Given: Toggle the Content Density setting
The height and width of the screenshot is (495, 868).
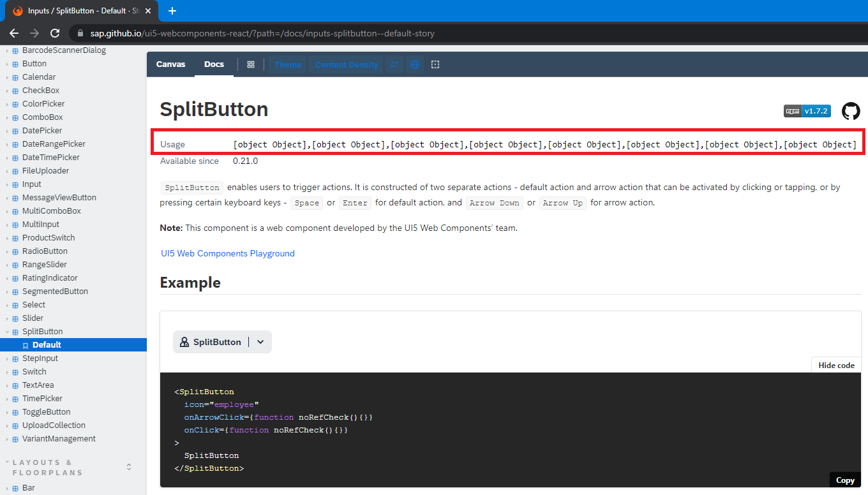Looking at the screenshot, I should 346,64.
